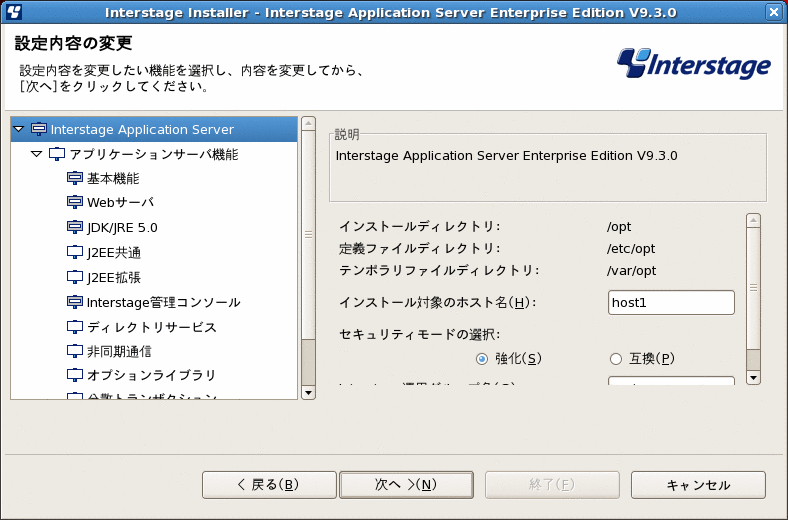Image resolution: width=788 pixels, height=520 pixels.
Task: Click the 次へ >(N) button
Action: (x=407, y=485)
